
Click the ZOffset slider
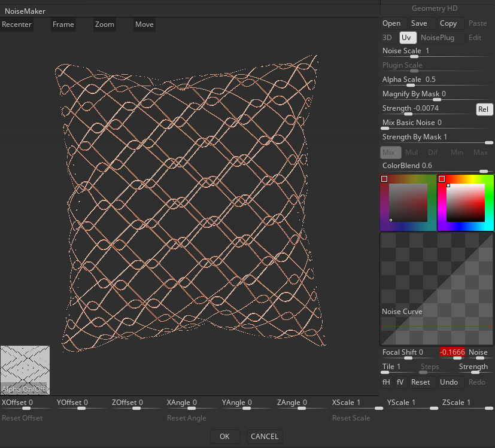(x=136, y=404)
